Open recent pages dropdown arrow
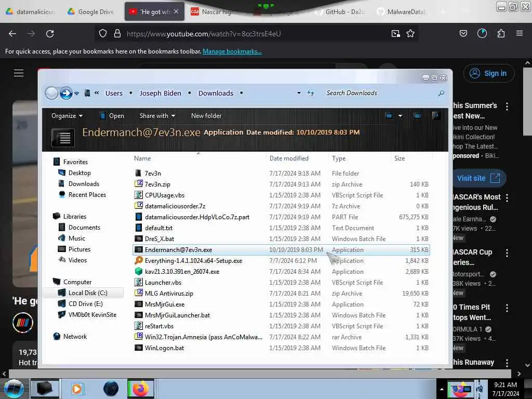Screen dimensions: 532x399 coord(77,94)
